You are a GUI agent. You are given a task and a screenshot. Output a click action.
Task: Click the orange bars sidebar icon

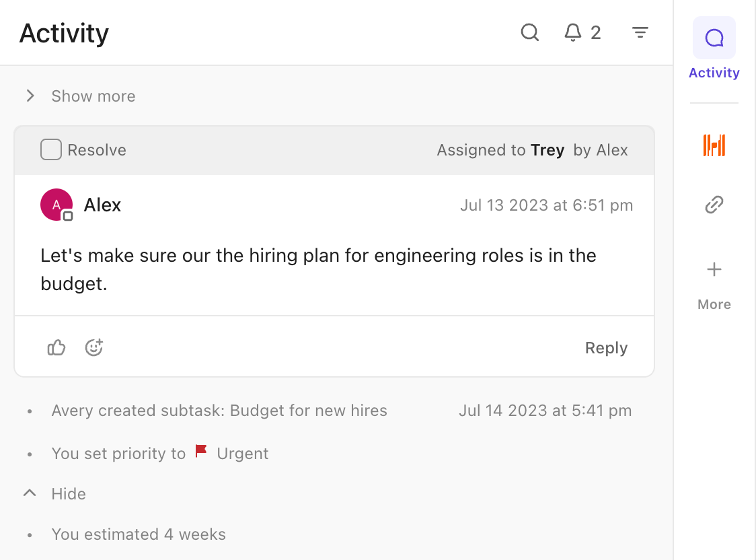point(714,145)
